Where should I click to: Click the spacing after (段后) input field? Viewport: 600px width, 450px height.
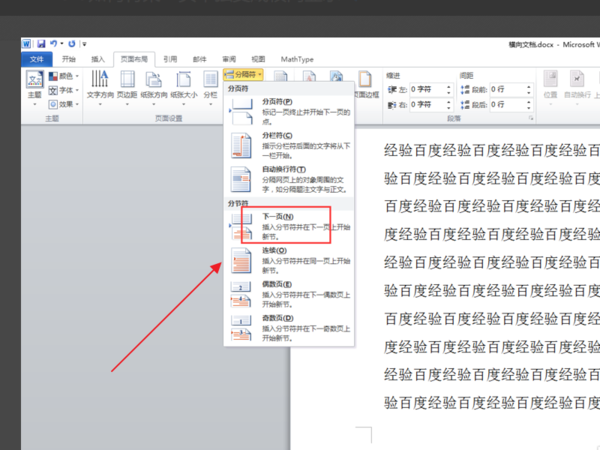tap(507, 104)
